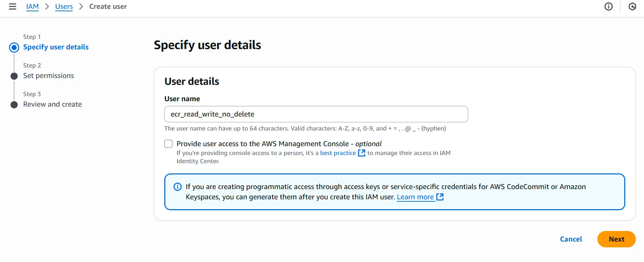The width and height of the screenshot is (644, 262).
Task: Focus the User name input field
Action: point(316,114)
